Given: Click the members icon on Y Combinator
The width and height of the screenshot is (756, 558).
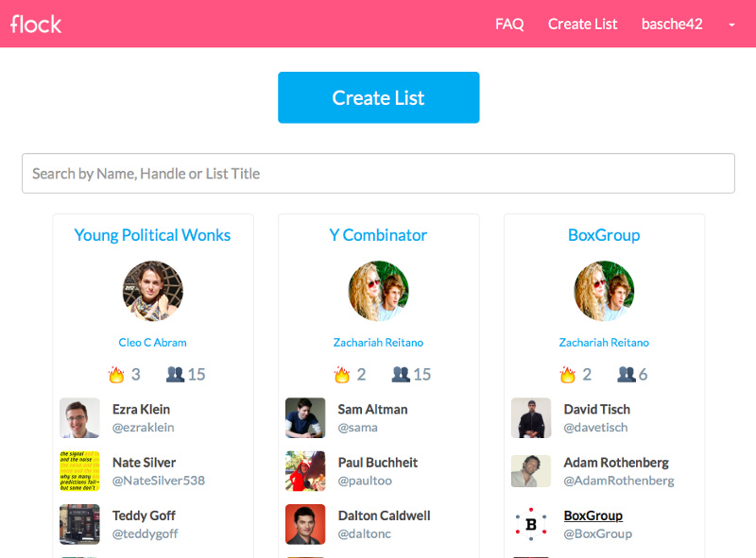Looking at the screenshot, I should [x=401, y=375].
